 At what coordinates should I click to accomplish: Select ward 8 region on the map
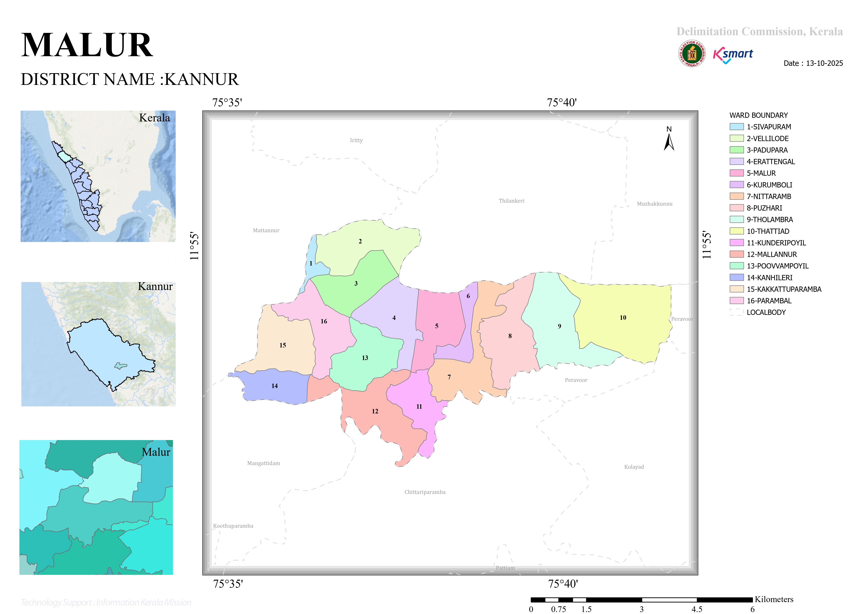(x=510, y=336)
